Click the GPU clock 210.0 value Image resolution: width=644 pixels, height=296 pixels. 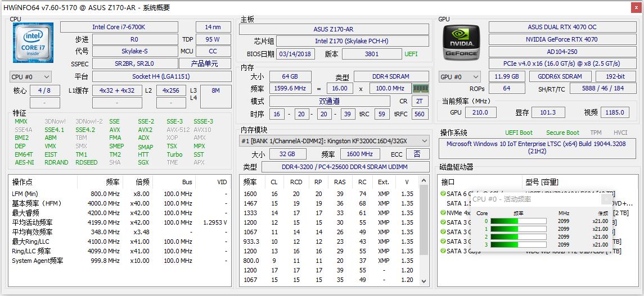480,112
